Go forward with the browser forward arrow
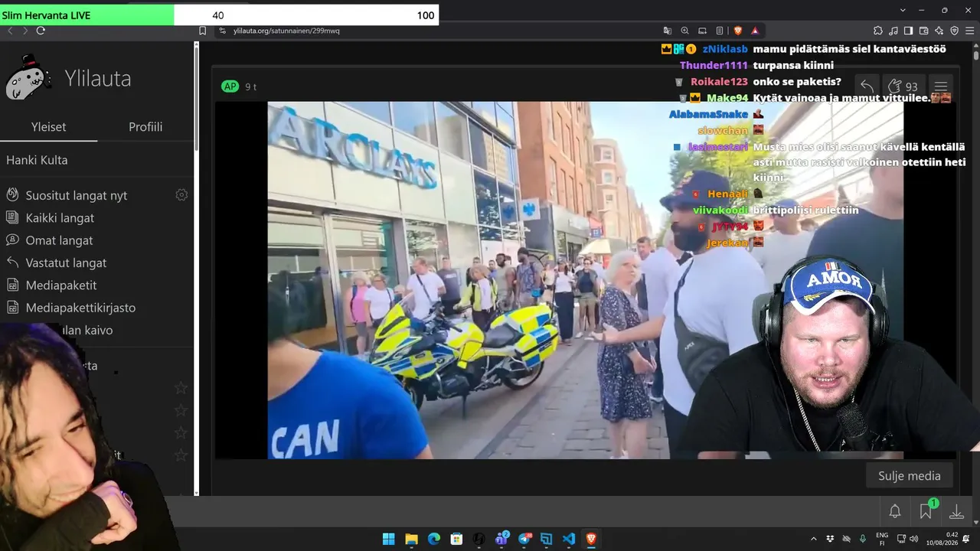The height and width of the screenshot is (551, 980). click(25, 31)
